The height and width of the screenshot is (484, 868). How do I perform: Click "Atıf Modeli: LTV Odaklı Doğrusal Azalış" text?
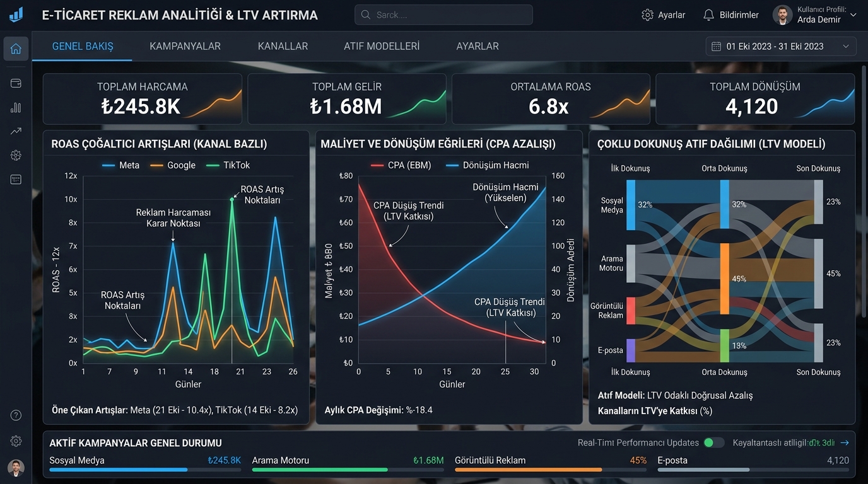(675, 396)
